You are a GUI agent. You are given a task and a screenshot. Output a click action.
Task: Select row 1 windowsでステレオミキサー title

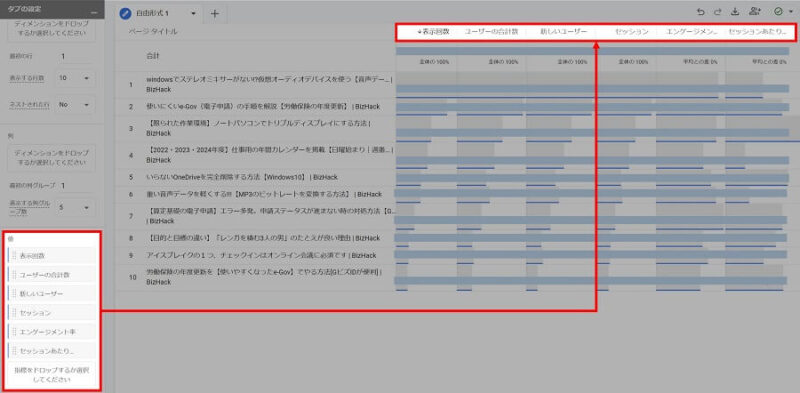click(269, 84)
